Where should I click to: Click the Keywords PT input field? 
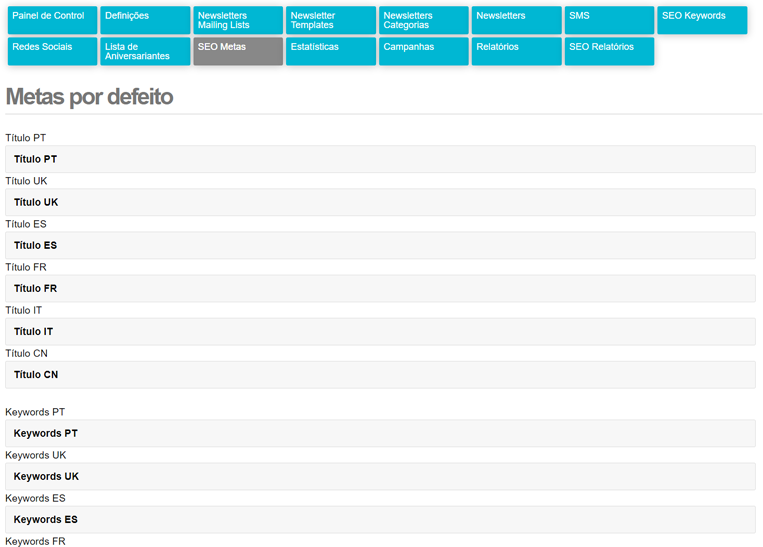[x=380, y=434]
